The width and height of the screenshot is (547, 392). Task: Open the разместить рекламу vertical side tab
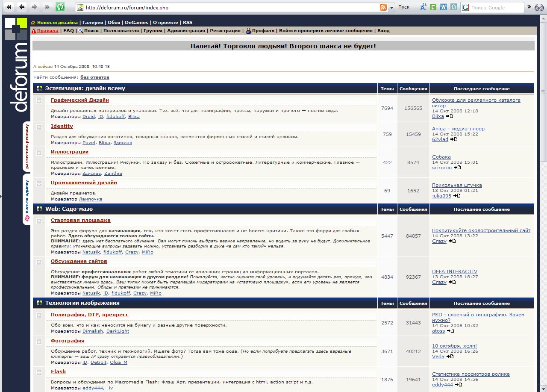pos(26,146)
